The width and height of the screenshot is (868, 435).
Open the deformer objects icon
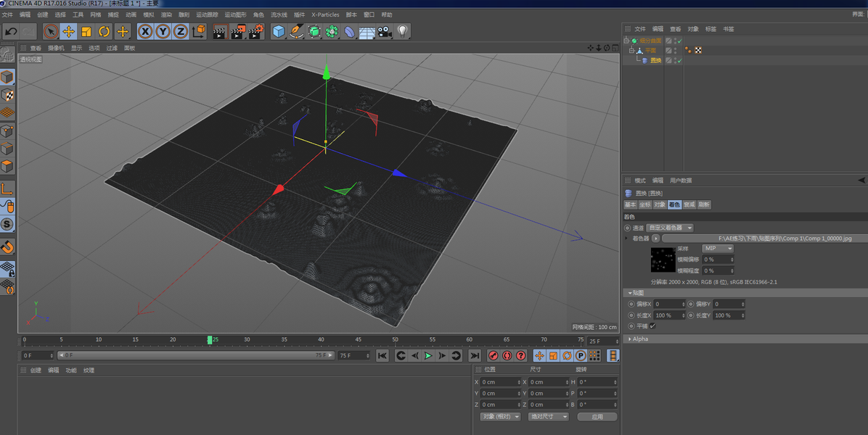pos(349,31)
